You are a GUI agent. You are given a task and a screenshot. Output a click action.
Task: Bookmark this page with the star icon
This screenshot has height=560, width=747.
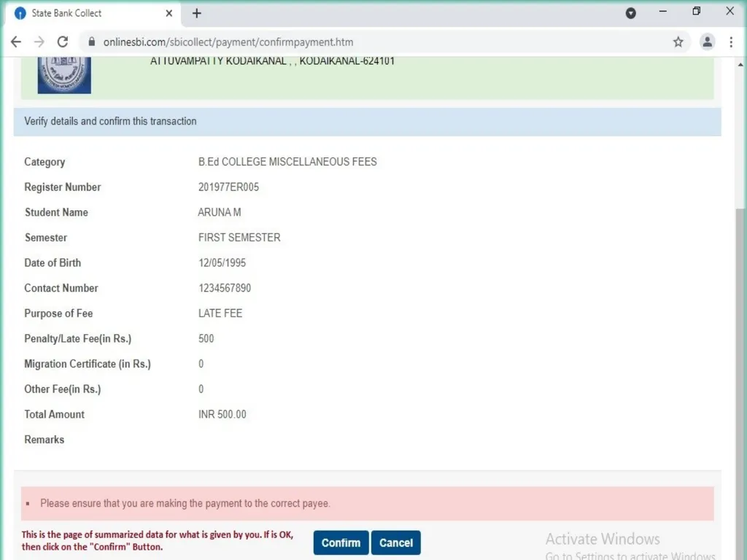(x=678, y=42)
